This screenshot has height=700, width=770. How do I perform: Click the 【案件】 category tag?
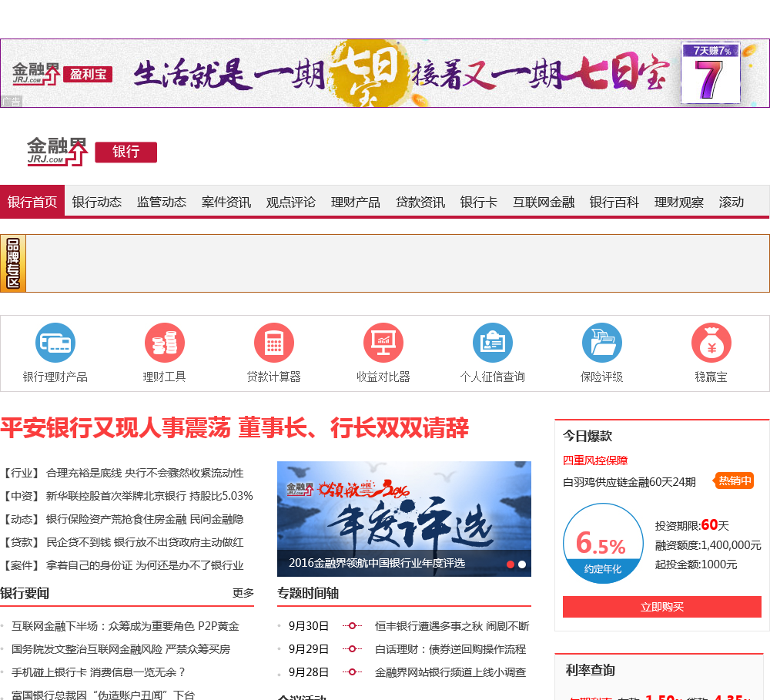pos(20,565)
